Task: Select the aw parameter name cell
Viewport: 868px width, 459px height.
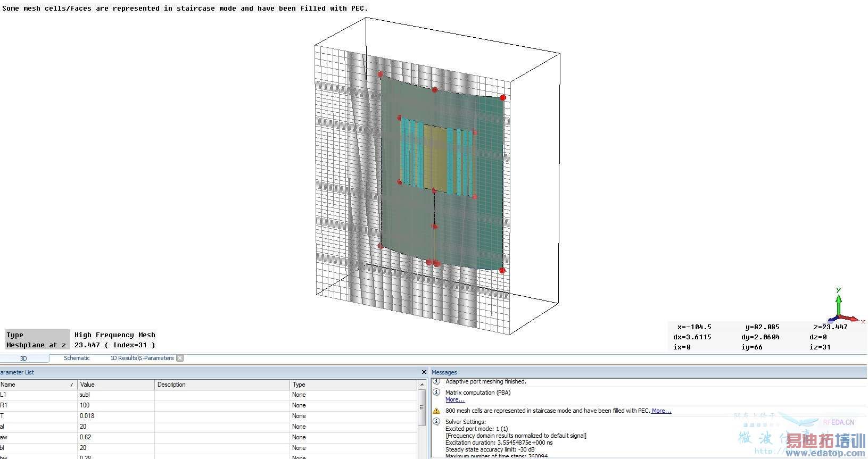Action: [38, 437]
